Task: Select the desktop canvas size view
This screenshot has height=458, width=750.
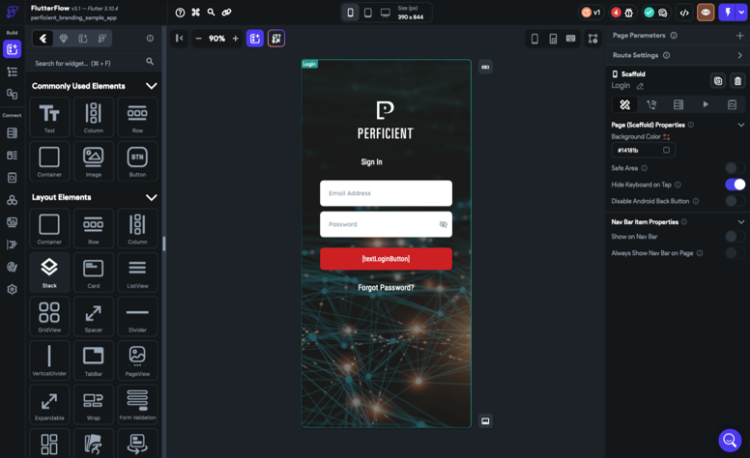Action: point(386,13)
